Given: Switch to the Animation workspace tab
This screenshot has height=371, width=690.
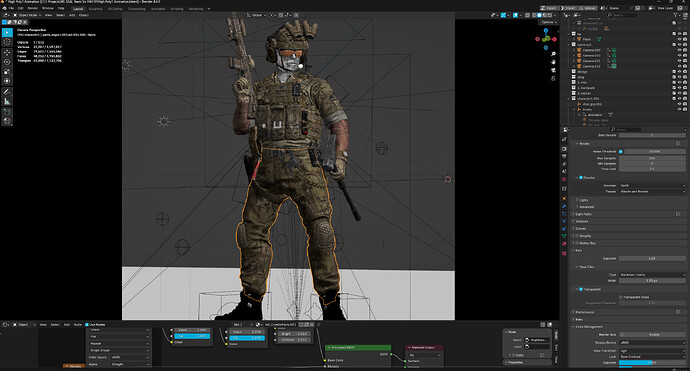Looking at the screenshot, I should [x=158, y=9].
